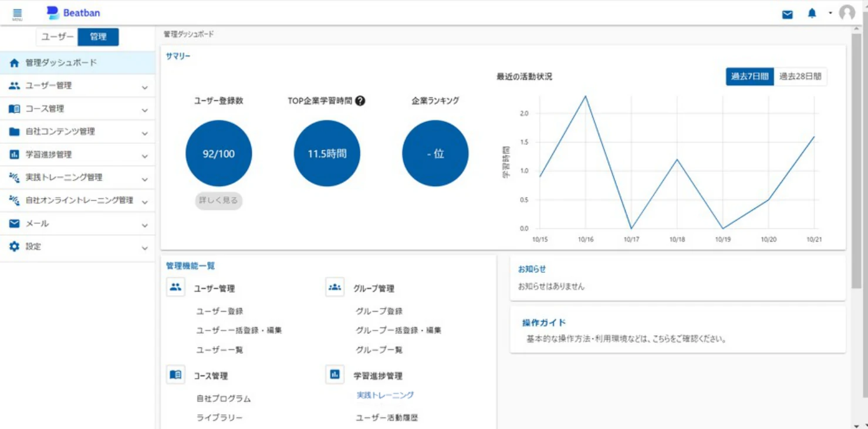Image resolution: width=868 pixels, height=429 pixels.
Task: Click the folder icon for 自社コンテンツ管理
Action: tap(15, 131)
